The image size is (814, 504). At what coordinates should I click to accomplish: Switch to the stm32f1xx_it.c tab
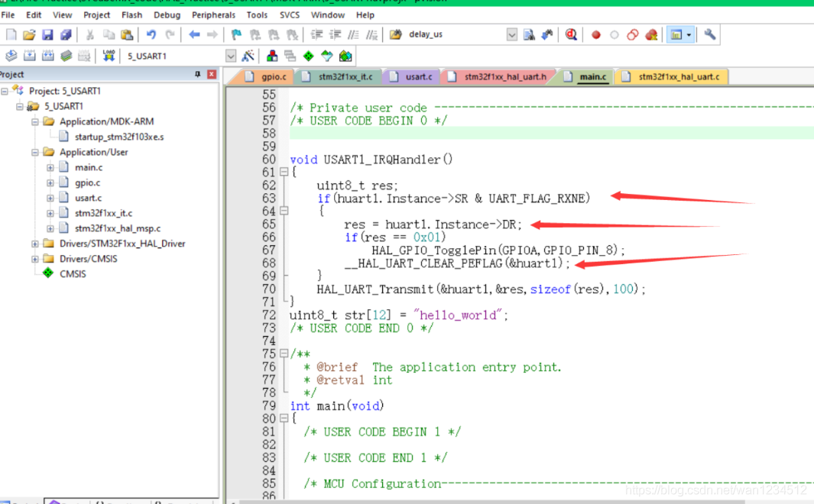point(345,77)
